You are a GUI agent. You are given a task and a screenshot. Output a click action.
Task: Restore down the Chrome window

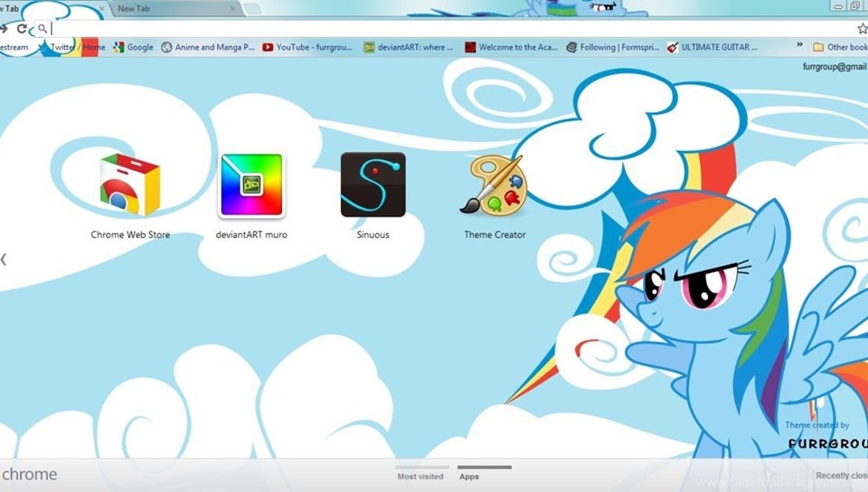click(x=855, y=6)
